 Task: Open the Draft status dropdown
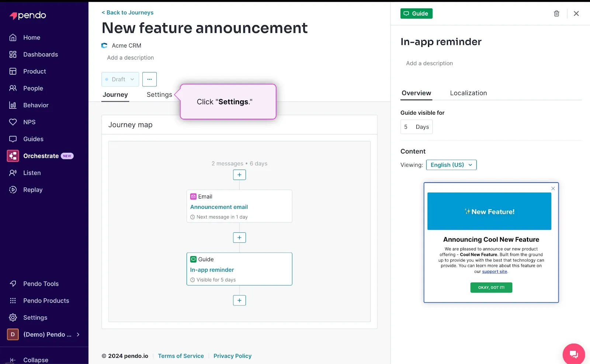(x=120, y=79)
